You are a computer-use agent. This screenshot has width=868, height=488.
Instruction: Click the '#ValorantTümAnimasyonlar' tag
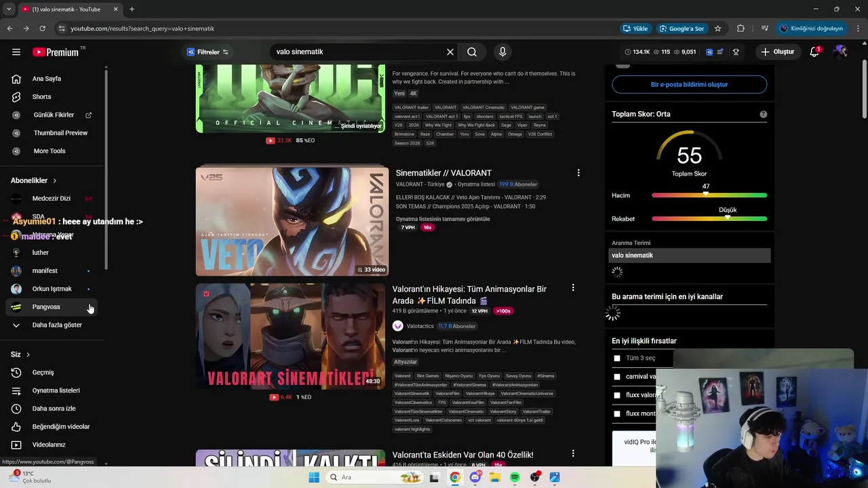coord(420,384)
